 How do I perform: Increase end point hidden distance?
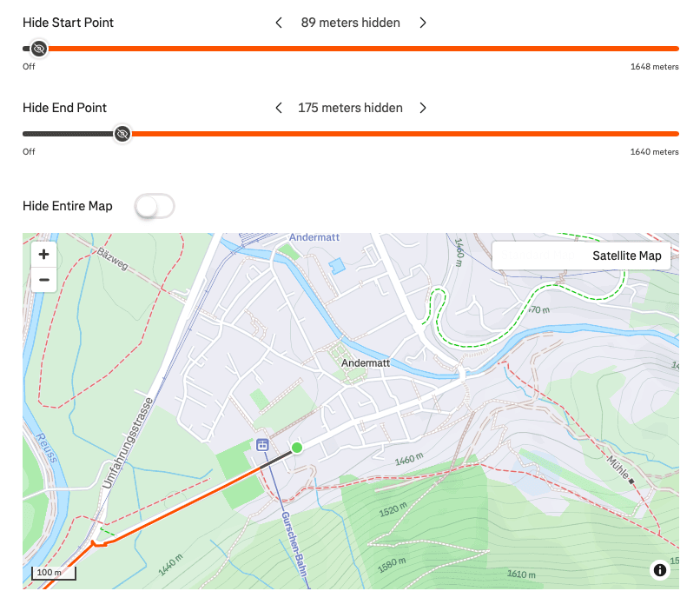click(x=423, y=108)
